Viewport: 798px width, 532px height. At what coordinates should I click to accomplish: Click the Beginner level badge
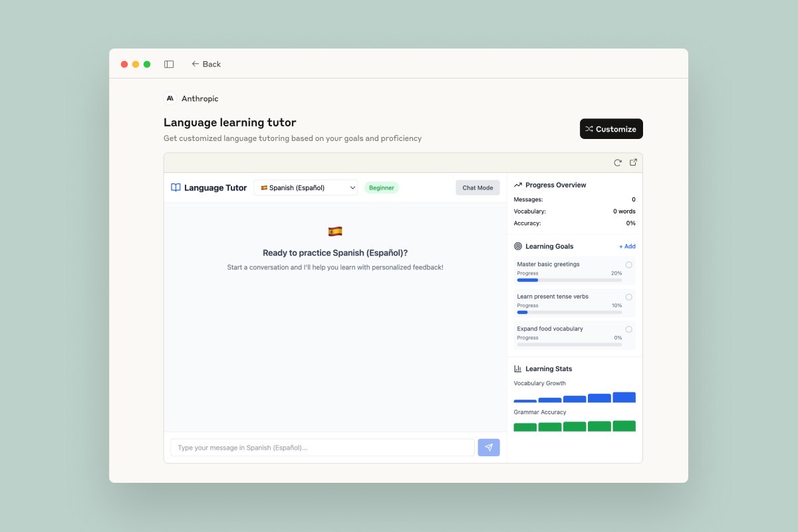[x=382, y=188]
